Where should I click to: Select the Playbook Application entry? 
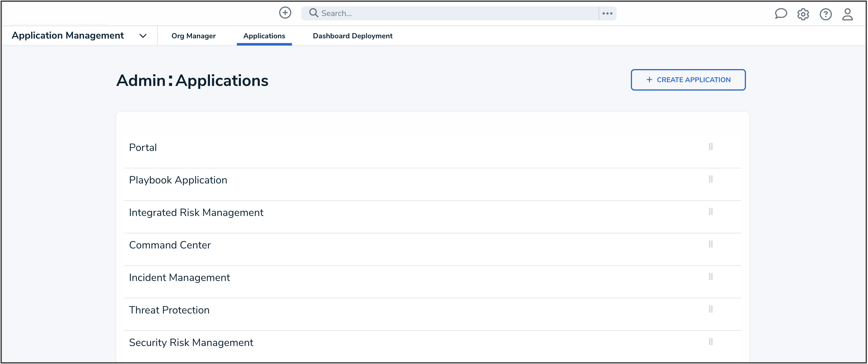point(178,180)
